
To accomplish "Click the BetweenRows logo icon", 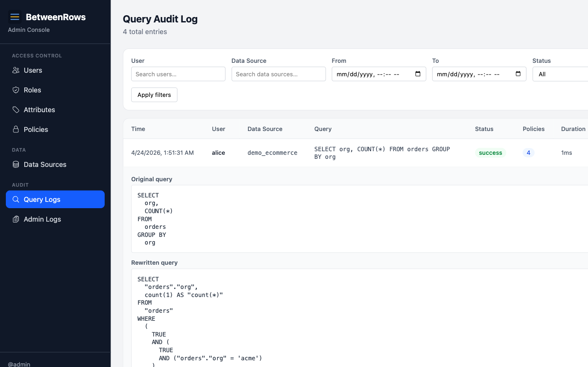I will (15, 17).
